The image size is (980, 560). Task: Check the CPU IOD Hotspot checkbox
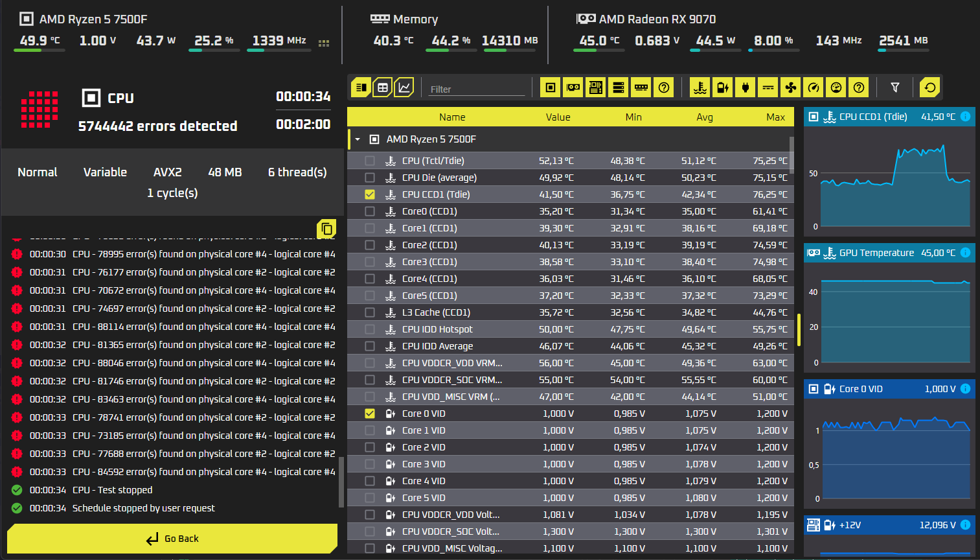tap(370, 329)
